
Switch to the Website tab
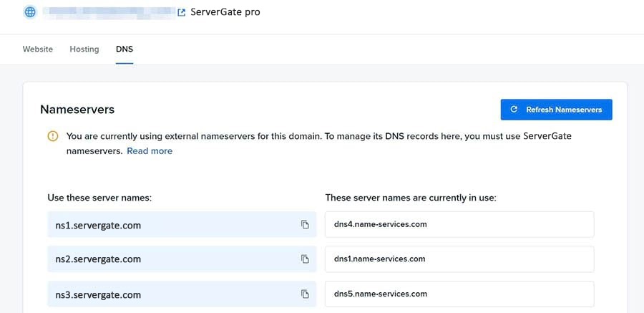click(38, 49)
